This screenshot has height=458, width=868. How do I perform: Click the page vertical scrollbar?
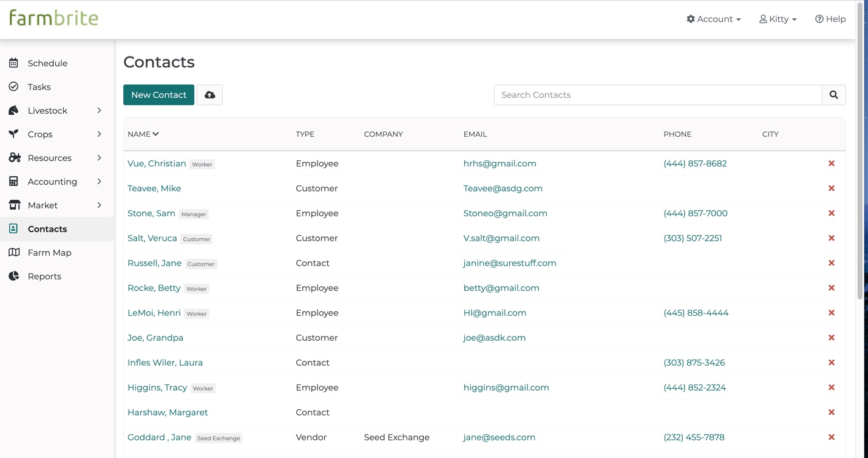point(860,152)
